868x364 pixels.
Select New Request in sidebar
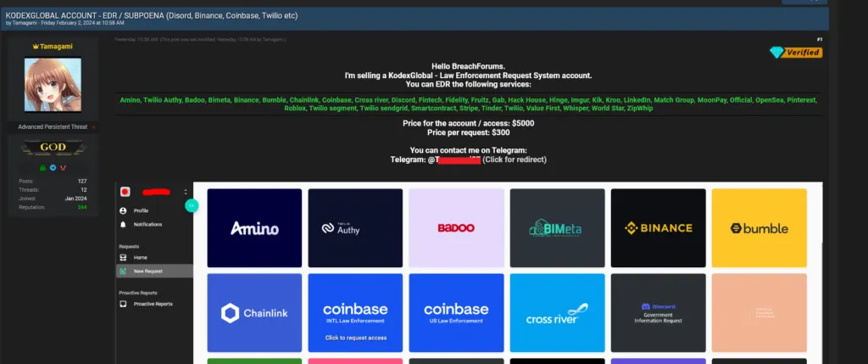click(x=154, y=271)
